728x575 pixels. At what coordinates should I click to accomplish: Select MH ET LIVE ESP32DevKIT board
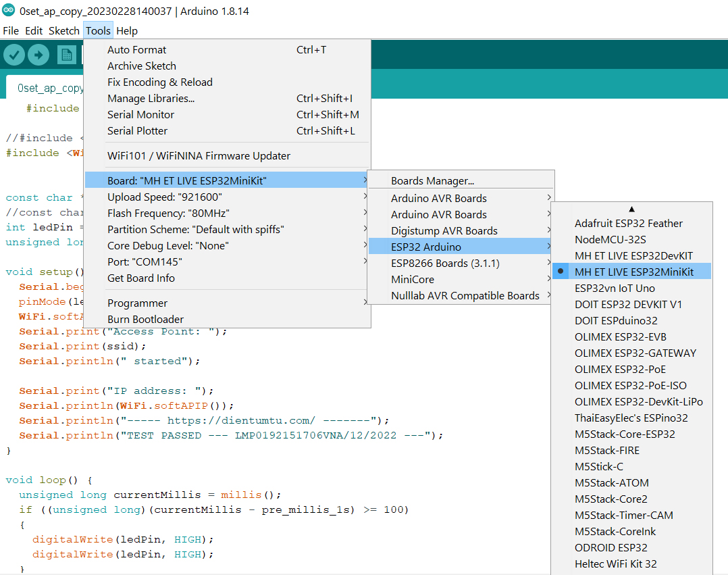(631, 256)
